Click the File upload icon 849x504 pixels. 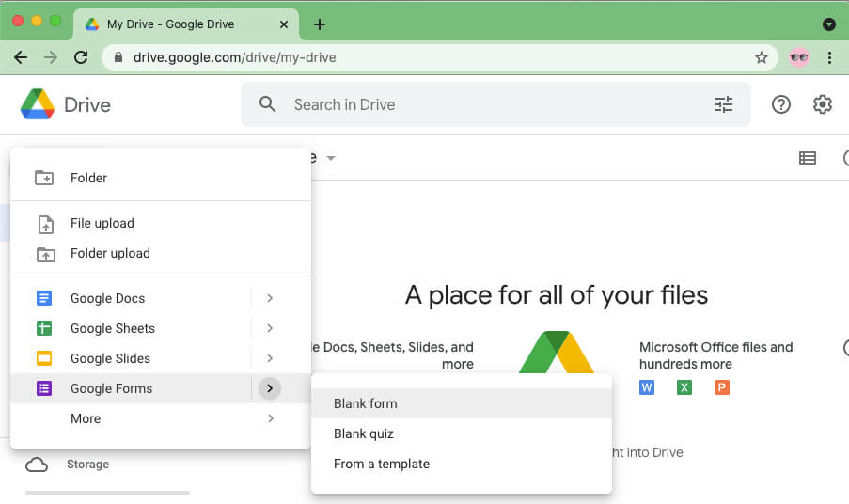pos(45,224)
